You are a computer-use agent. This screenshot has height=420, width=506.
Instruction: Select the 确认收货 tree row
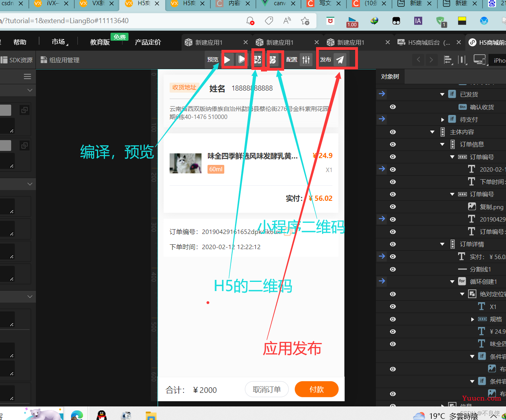pyautogui.click(x=441, y=107)
